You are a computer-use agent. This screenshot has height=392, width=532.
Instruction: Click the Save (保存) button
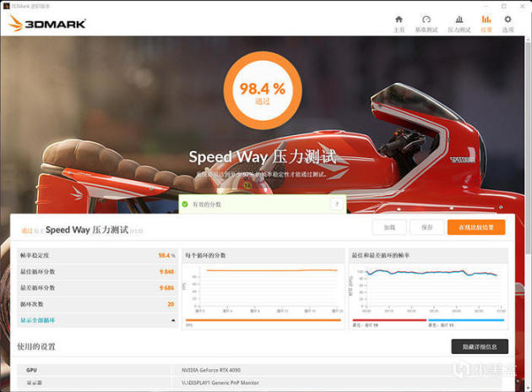(x=426, y=227)
